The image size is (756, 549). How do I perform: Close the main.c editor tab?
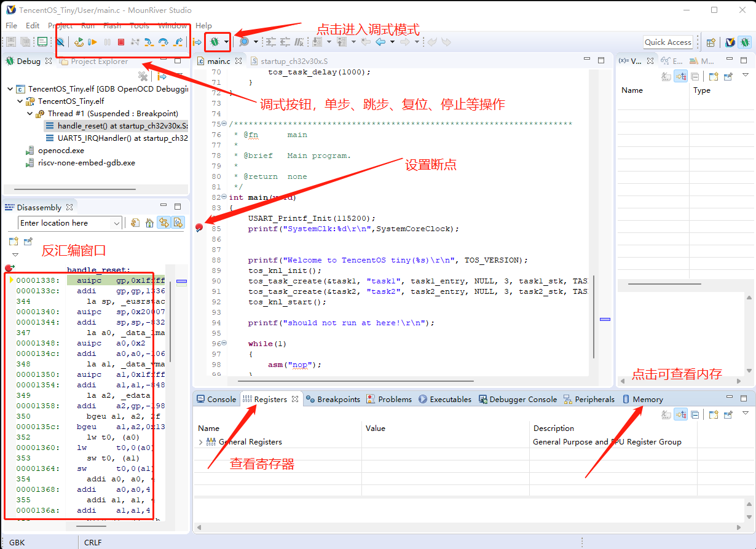point(238,61)
